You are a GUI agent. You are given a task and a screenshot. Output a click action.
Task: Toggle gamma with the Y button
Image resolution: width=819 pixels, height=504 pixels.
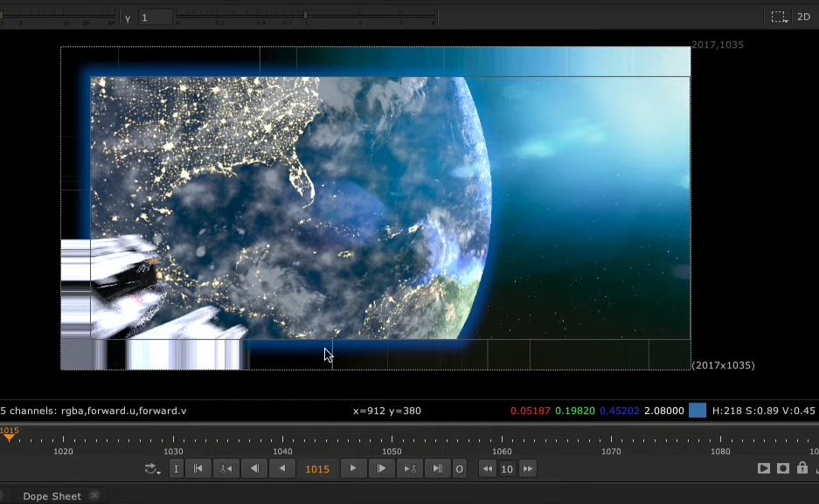(x=128, y=18)
